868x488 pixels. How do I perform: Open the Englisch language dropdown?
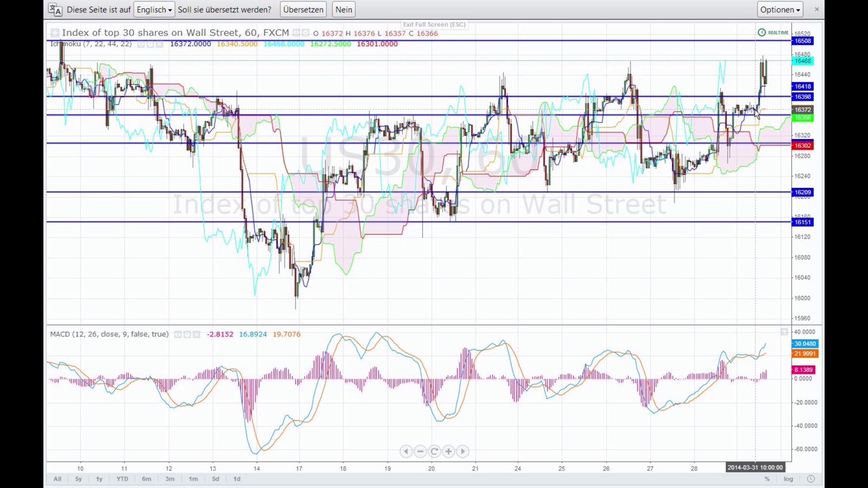(x=154, y=9)
